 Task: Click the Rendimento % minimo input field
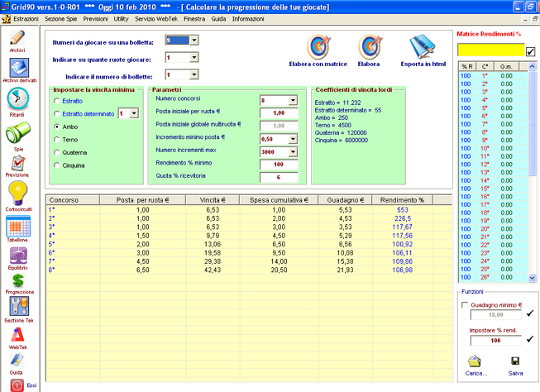click(279, 165)
